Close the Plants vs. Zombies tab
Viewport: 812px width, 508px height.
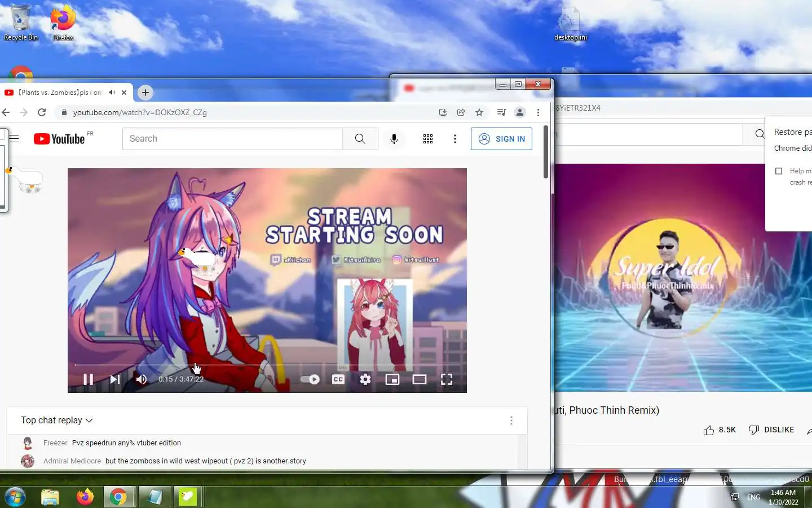tap(124, 93)
